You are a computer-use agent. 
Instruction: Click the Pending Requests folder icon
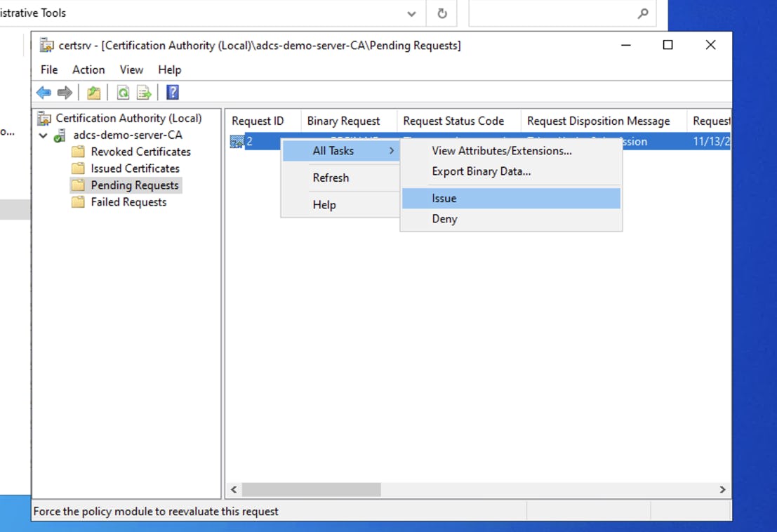(x=79, y=185)
